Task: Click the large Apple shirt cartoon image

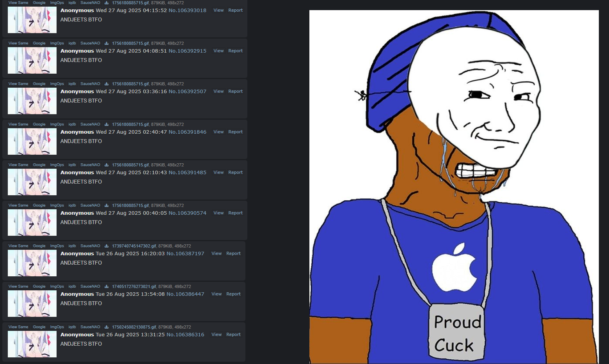Action: (x=454, y=187)
